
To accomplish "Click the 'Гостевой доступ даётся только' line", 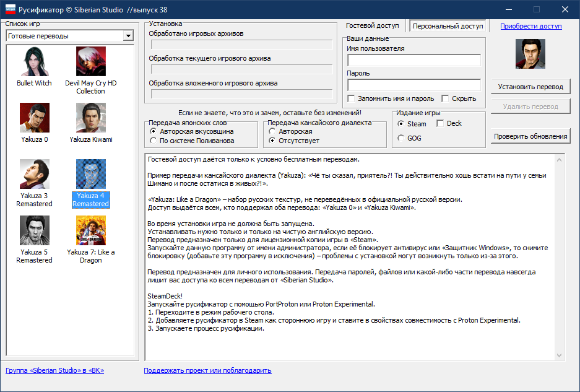I will (253, 159).
